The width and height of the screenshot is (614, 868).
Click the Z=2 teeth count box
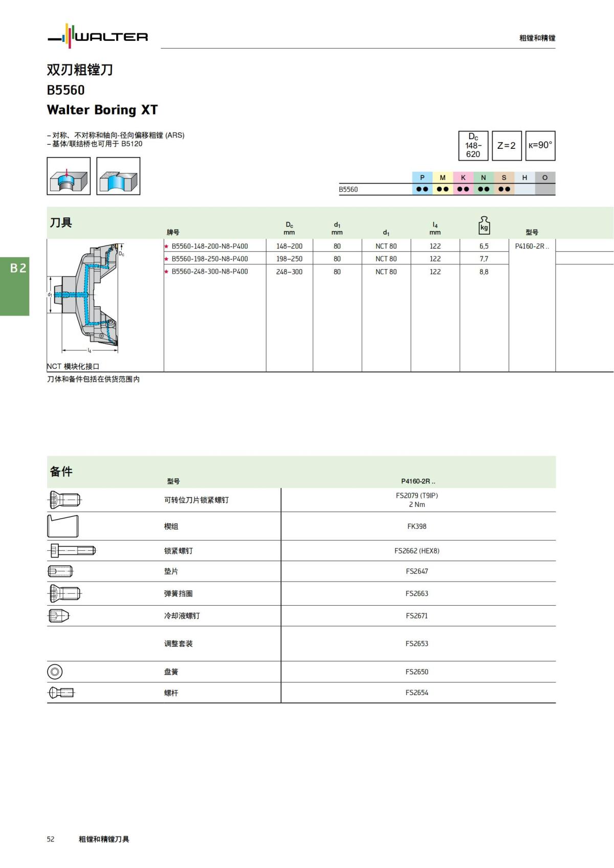[x=507, y=146]
